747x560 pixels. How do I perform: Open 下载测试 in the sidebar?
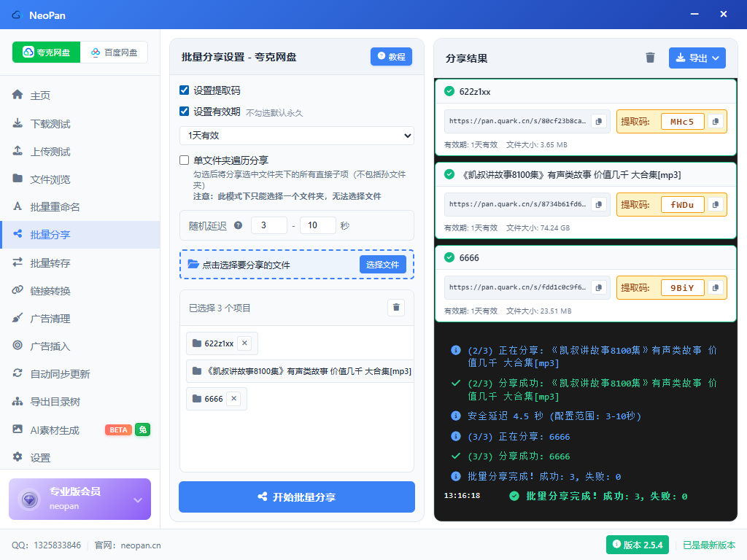pyautogui.click(x=80, y=124)
